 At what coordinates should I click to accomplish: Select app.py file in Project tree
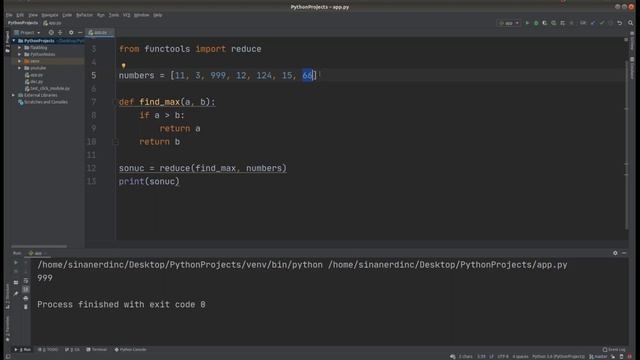tap(34, 75)
